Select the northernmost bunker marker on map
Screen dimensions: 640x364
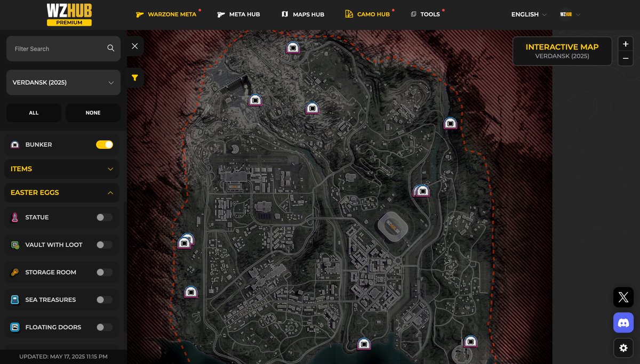pyautogui.click(x=293, y=47)
